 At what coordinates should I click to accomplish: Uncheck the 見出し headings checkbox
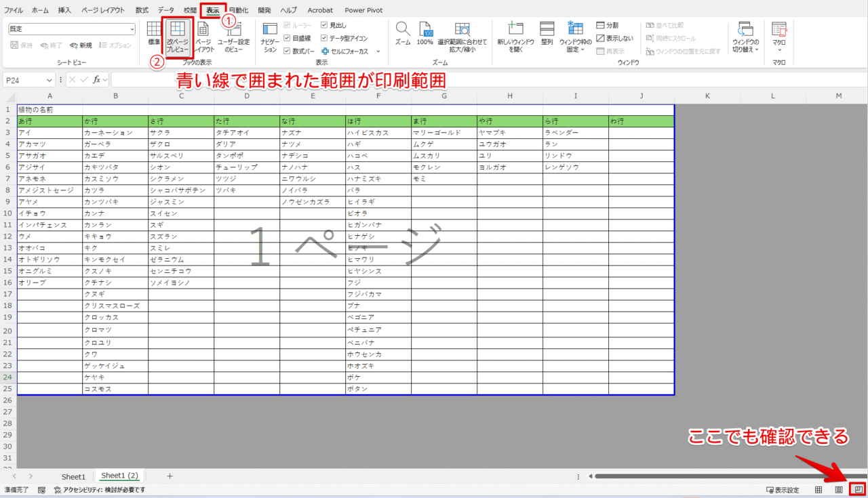point(324,25)
